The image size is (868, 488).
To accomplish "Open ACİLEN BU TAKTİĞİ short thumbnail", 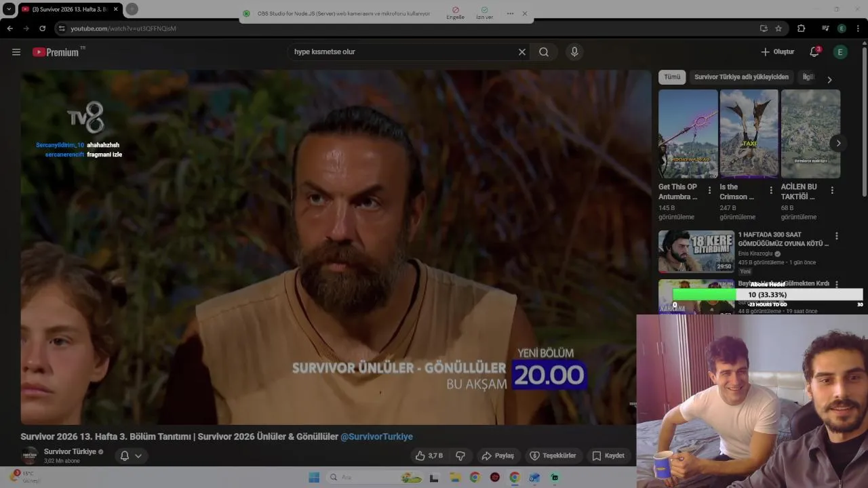I will [x=810, y=134].
